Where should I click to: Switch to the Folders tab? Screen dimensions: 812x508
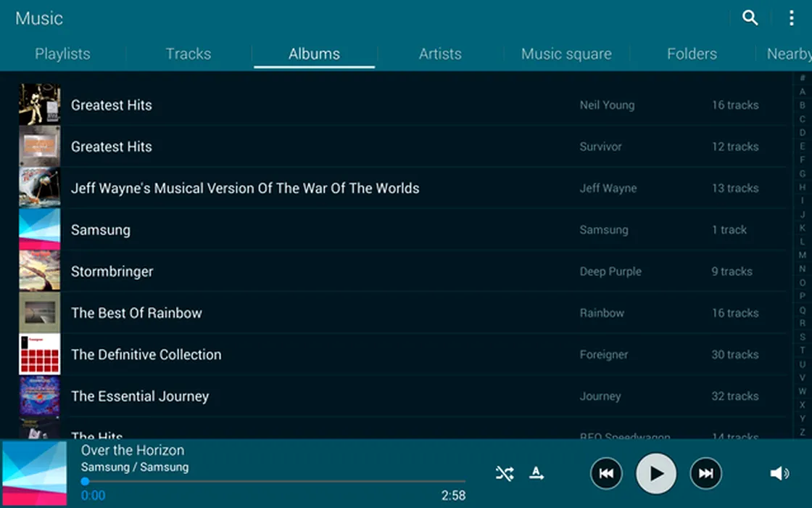[692, 54]
